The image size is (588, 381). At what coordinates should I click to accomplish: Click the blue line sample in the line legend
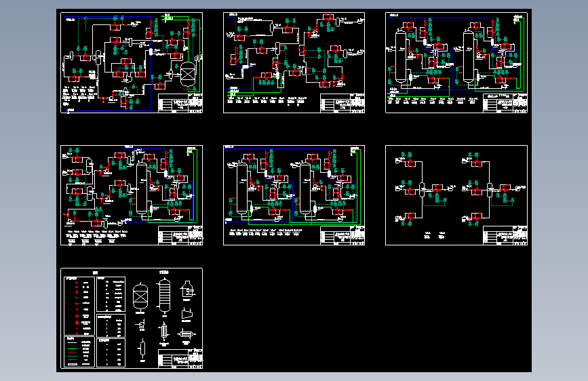coord(73,345)
